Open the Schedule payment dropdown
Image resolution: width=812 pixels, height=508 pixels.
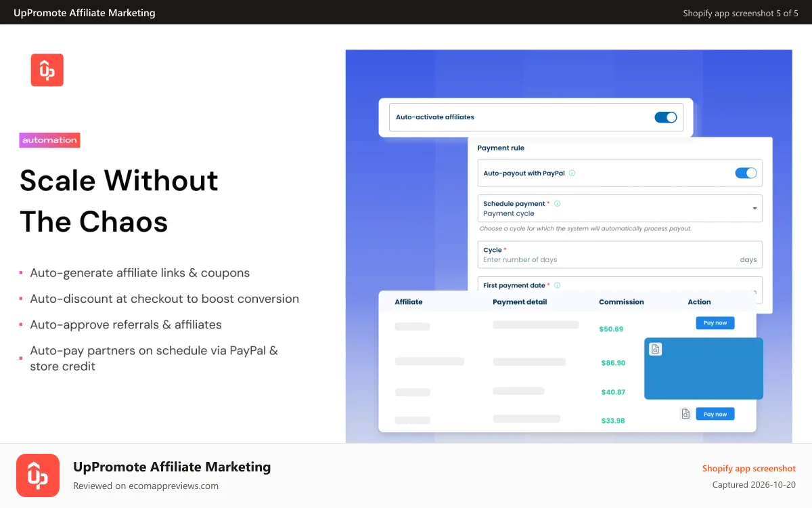pos(620,209)
